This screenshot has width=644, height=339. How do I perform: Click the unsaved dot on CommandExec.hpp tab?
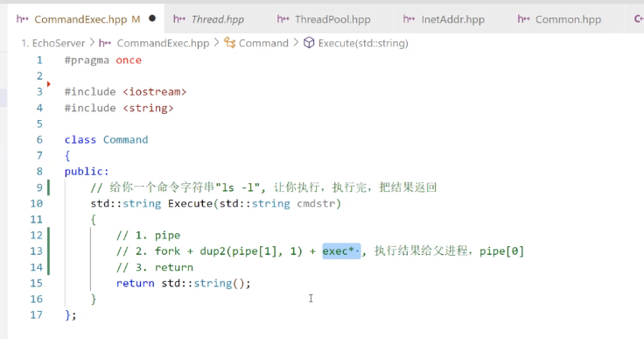152,18
